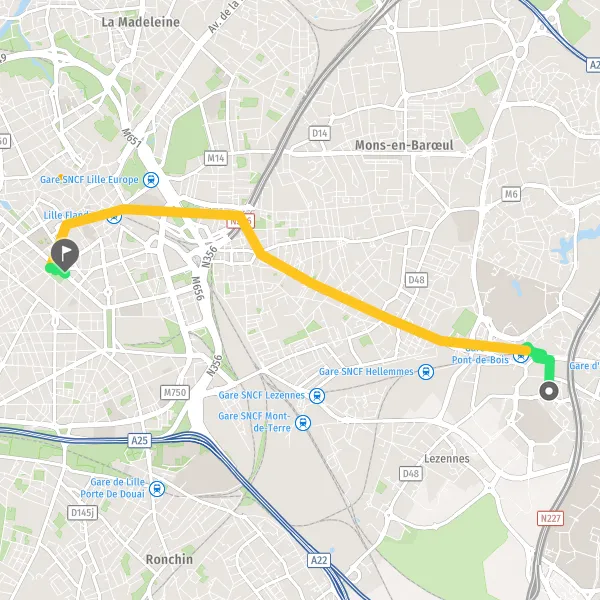Click the Lille Flandres station icon
Screen dimensions: 600x600
pos(114,218)
